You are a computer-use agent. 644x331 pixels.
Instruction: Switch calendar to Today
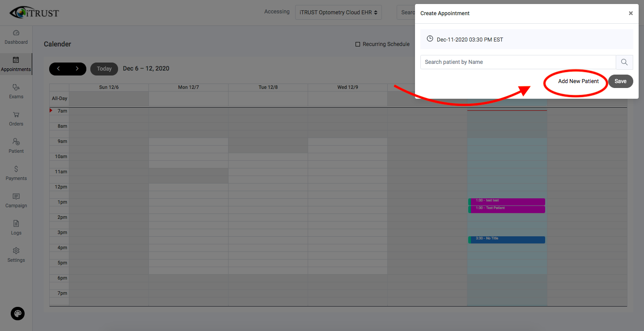tap(104, 69)
